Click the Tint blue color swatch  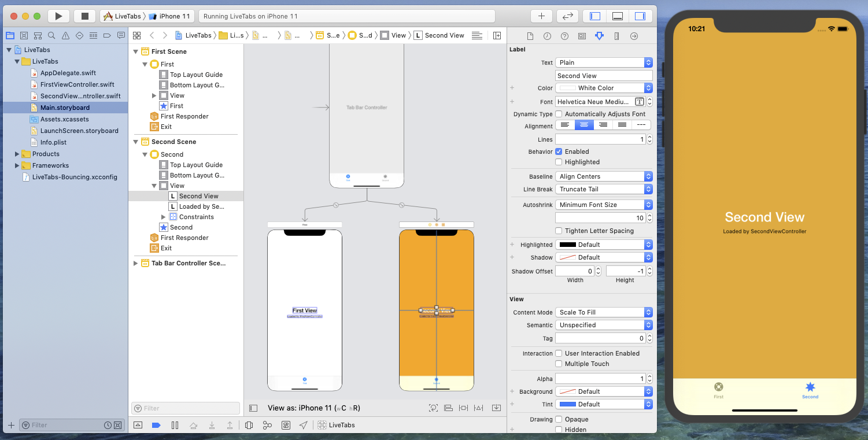[x=568, y=404]
